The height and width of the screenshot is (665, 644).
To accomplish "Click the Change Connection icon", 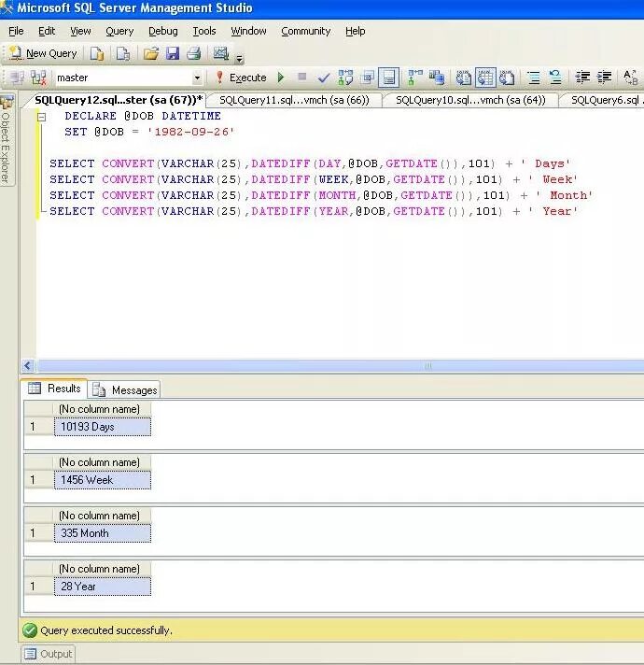I will 38,78.
